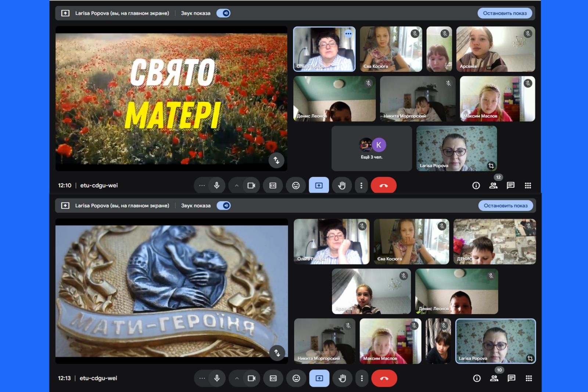The width and height of the screenshot is (588, 392).
Task: Enable captions in the 12:10 meeting toolbar
Action: [x=273, y=185]
